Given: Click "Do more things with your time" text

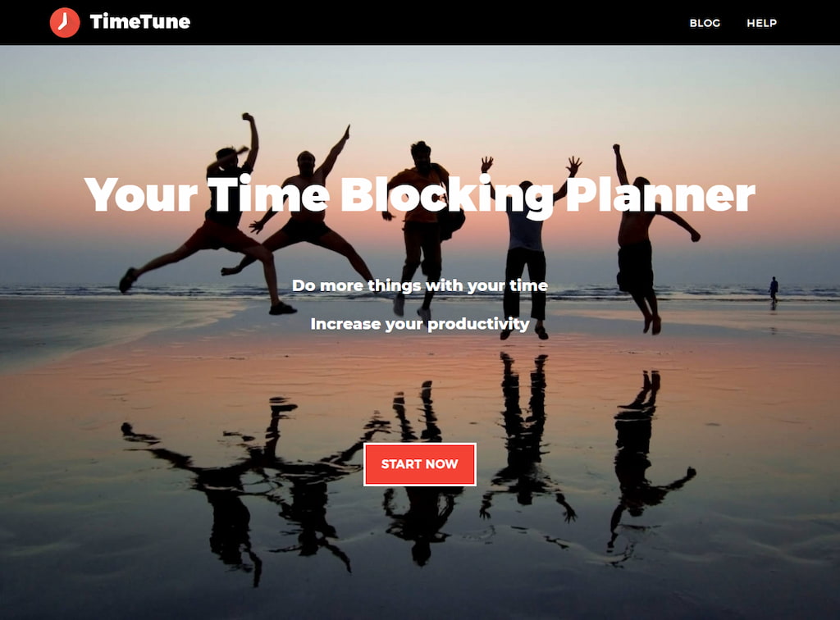Looking at the screenshot, I should 419,285.
